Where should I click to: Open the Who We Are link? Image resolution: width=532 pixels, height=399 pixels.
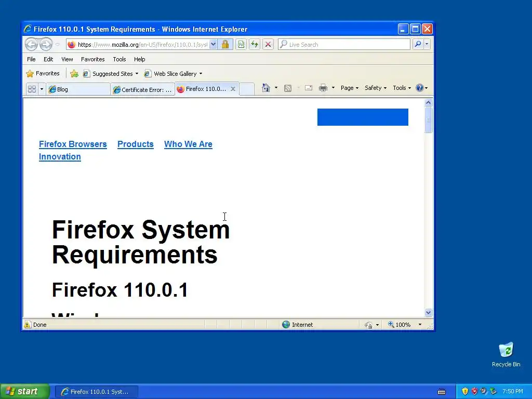[x=188, y=144]
